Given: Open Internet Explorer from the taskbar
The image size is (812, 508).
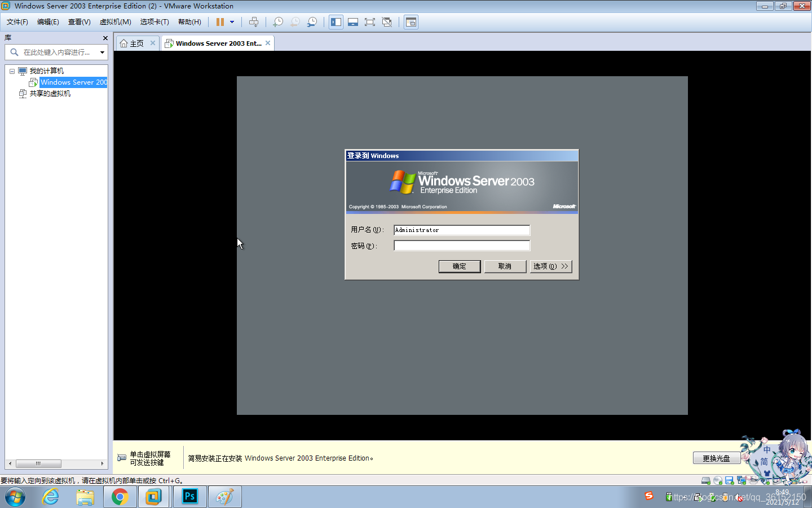Looking at the screenshot, I should coord(51,497).
